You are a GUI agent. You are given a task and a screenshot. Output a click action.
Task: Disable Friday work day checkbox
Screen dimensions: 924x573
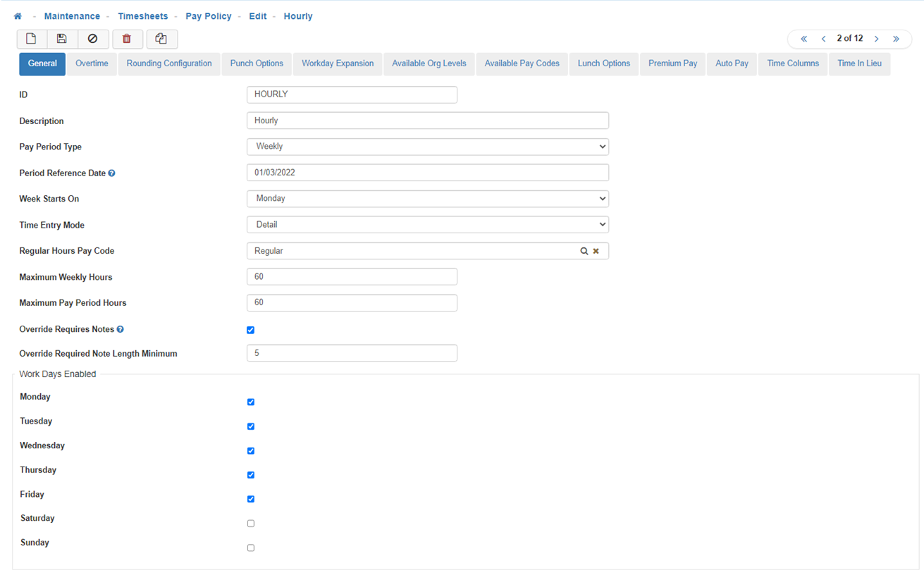click(250, 499)
